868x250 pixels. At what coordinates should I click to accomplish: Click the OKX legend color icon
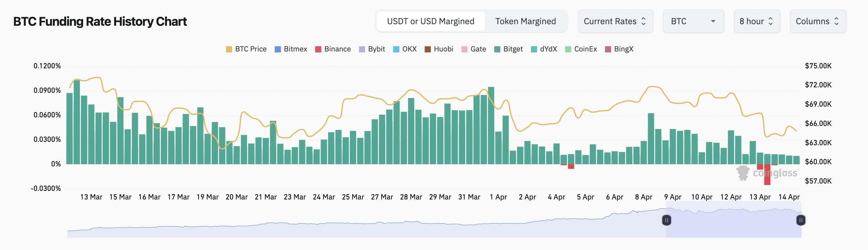[396, 49]
